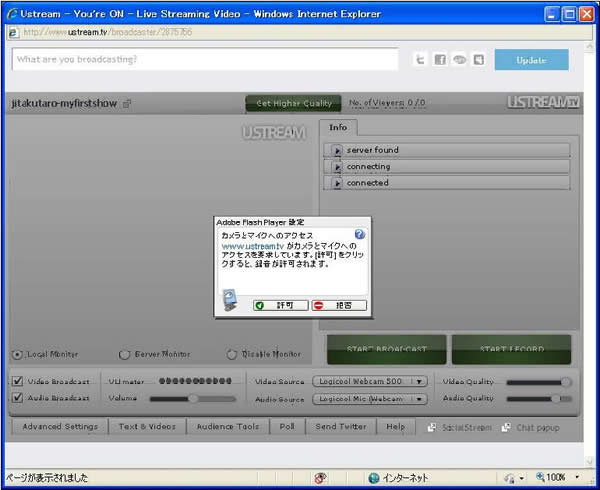The width and height of the screenshot is (600, 490).
Task: Click the VU meter indicator
Action: (x=195, y=381)
